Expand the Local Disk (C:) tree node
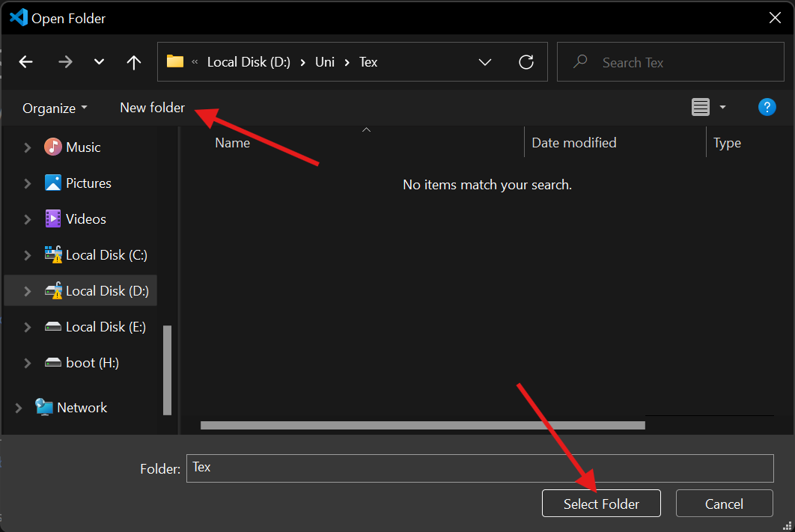 (28, 255)
